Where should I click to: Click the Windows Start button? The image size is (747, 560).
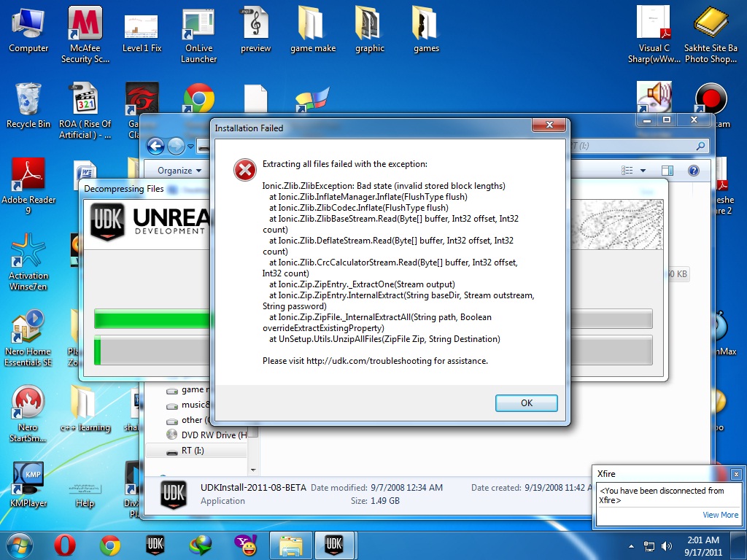pos(19,544)
